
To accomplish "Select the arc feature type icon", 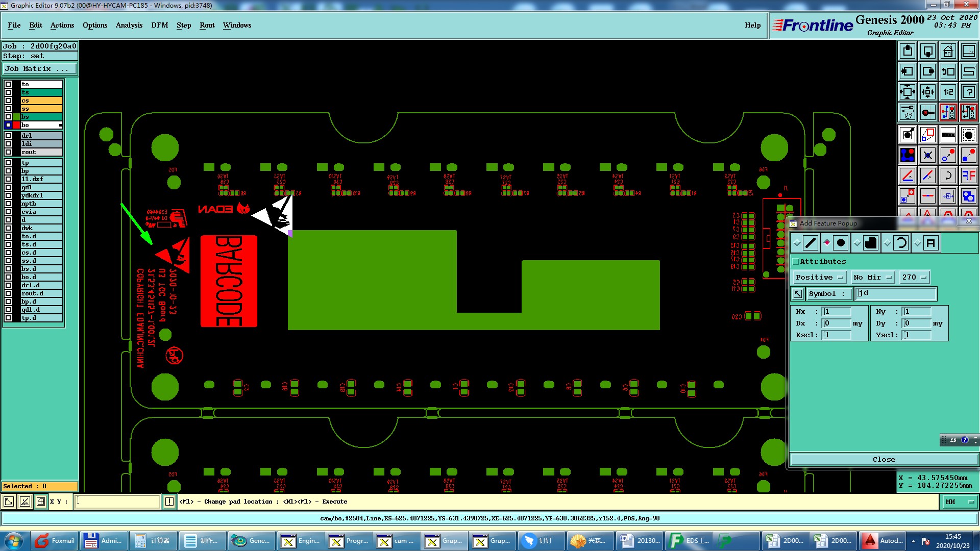I will tap(901, 243).
